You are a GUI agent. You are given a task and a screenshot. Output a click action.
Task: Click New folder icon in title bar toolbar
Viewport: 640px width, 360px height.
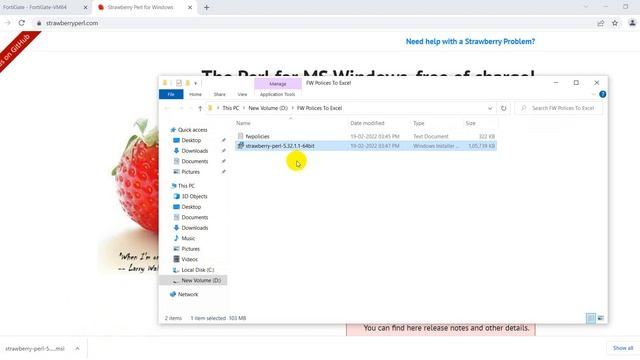pos(188,83)
